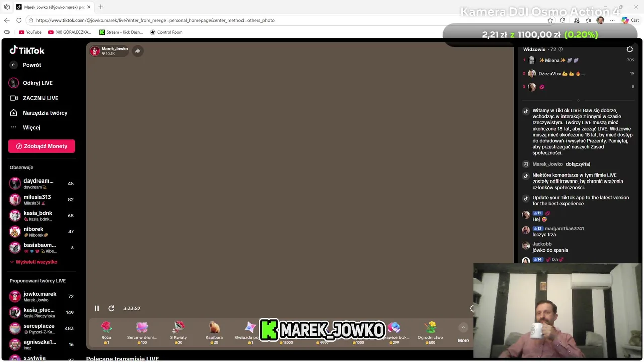Open browser extensions puzzle icon
The height and width of the screenshot is (362, 644).
(563, 20)
